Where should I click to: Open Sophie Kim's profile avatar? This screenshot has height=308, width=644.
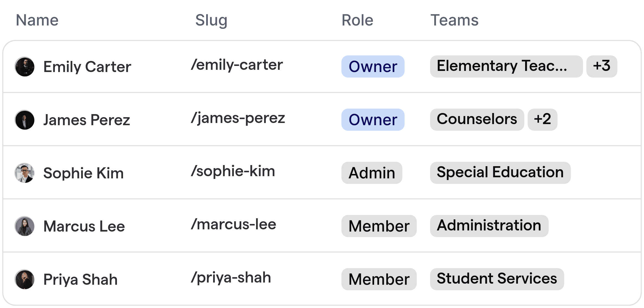coord(25,173)
